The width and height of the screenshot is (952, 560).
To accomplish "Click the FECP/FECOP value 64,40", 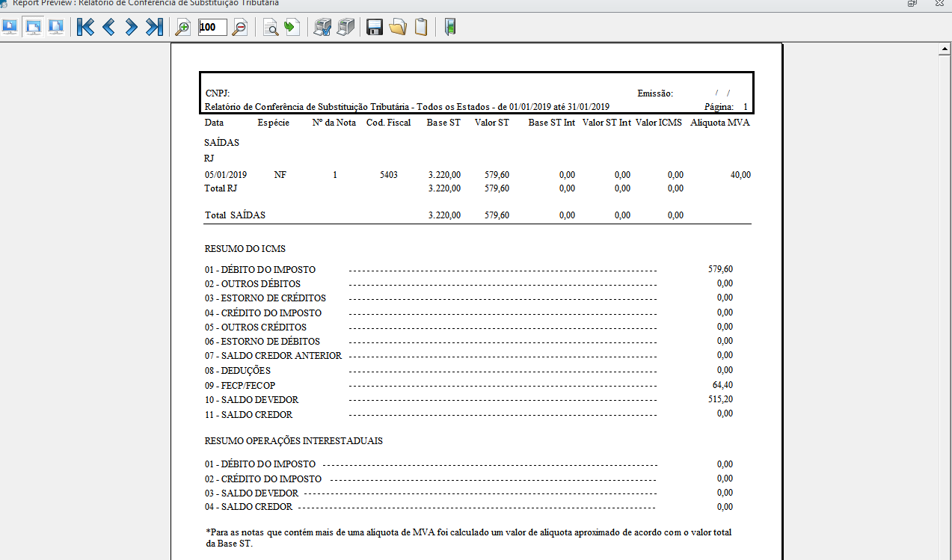I will [x=723, y=385].
